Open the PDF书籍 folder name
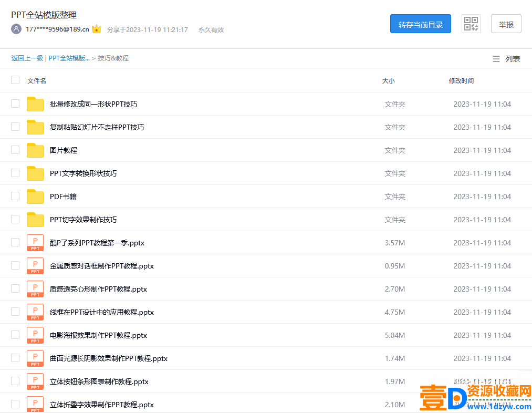532x413 pixels. [x=63, y=197]
